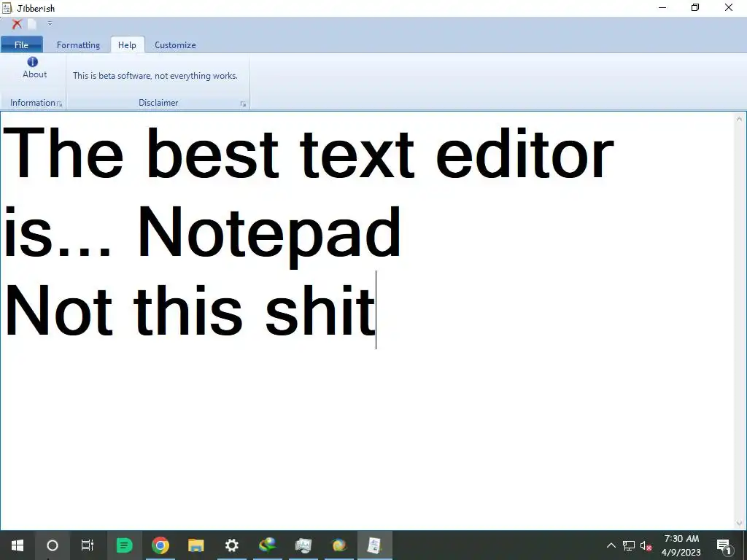
Task: Open File Explorer from the taskbar
Action: pyautogui.click(x=196, y=545)
